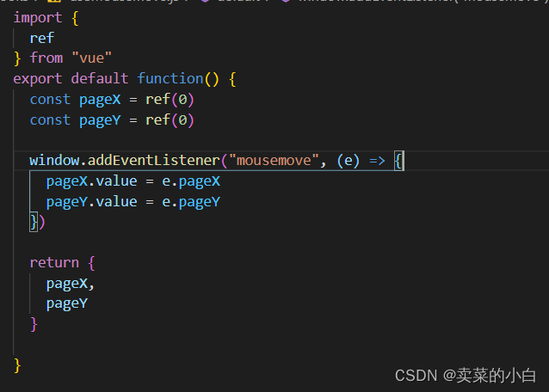Click the "vue" string literal
The image size is (549, 392).
(92, 58)
